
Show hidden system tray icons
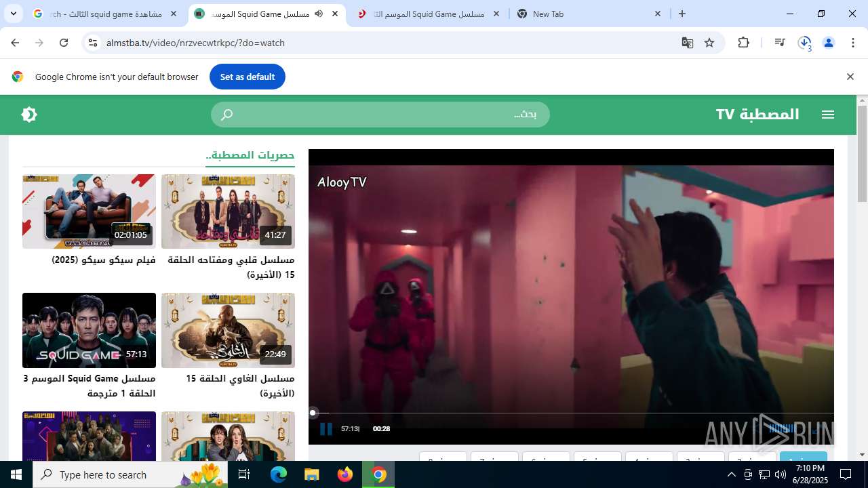(732, 474)
